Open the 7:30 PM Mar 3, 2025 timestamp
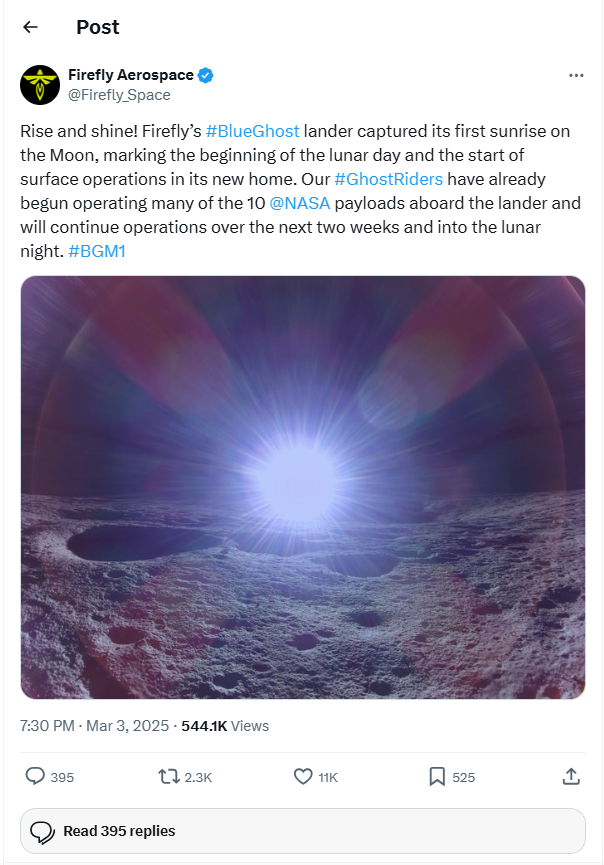604x865 pixels. coord(94,725)
